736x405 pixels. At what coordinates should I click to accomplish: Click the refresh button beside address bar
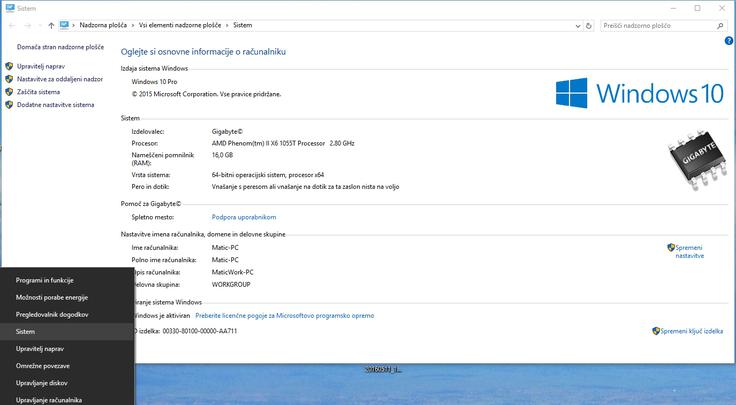click(589, 26)
